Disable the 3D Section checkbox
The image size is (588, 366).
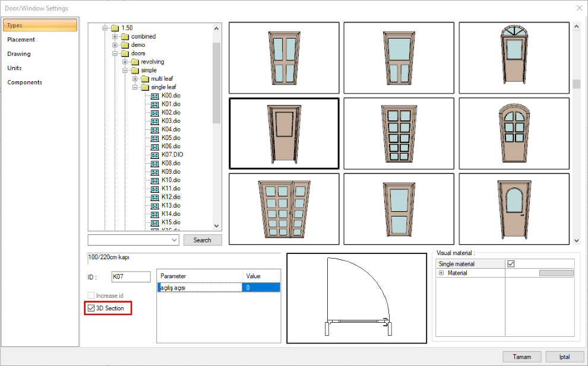(91, 308)
